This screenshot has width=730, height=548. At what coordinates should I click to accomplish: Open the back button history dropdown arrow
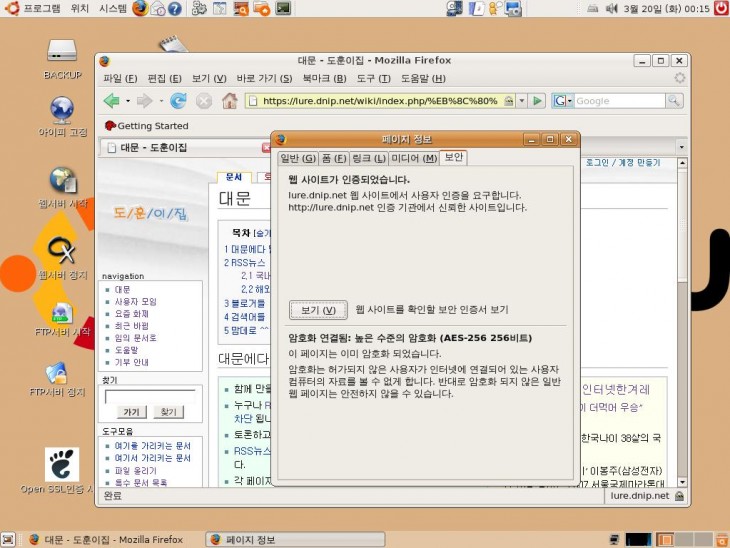click(128, 101)
